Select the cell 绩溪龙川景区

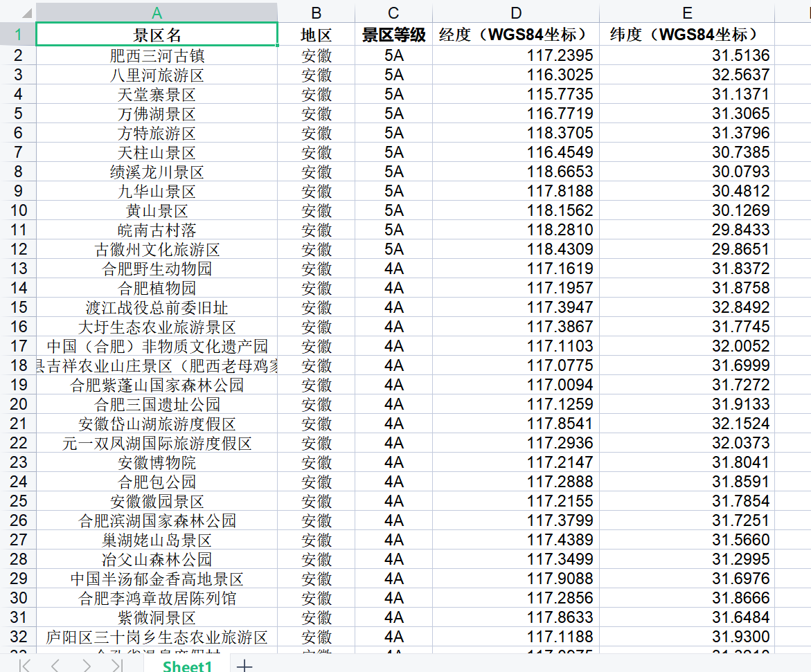[x=157, y=172]
